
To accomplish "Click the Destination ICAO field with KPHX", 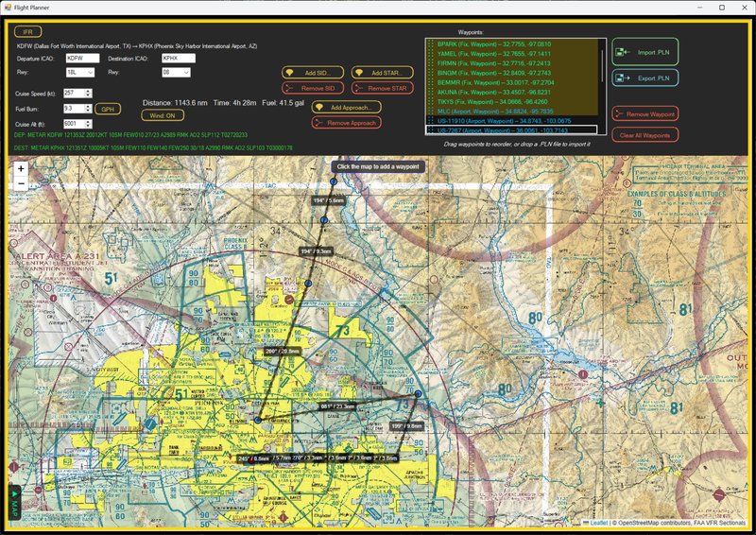I will pos(179,58).
